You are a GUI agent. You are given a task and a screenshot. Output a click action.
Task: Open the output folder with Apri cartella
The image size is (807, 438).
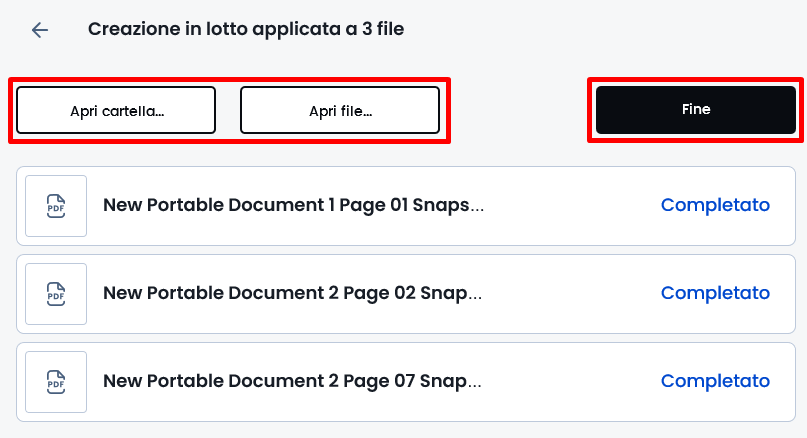coord(116,110)
